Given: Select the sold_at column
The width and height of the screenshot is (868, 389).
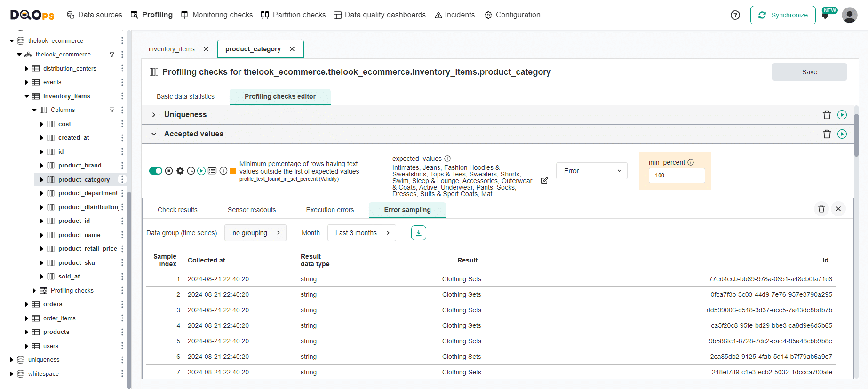Looking at the screenshot, I should [69, 277].
